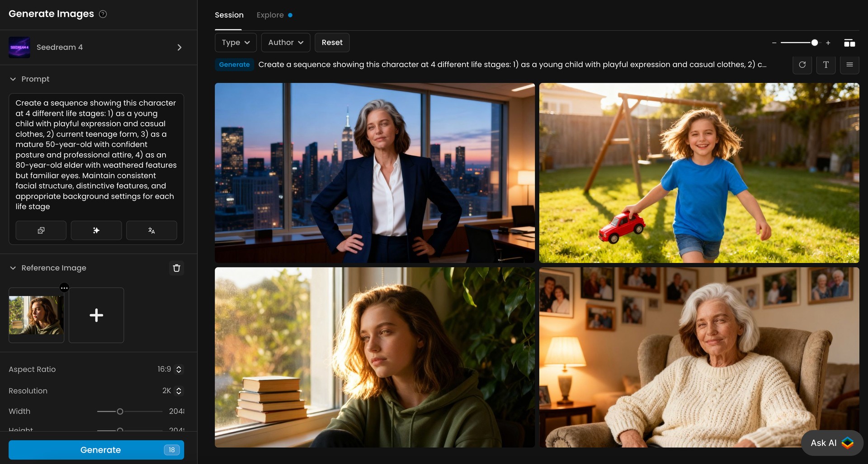
Task: Expand the Seedream 4 model selector
Action: (179, 47)
